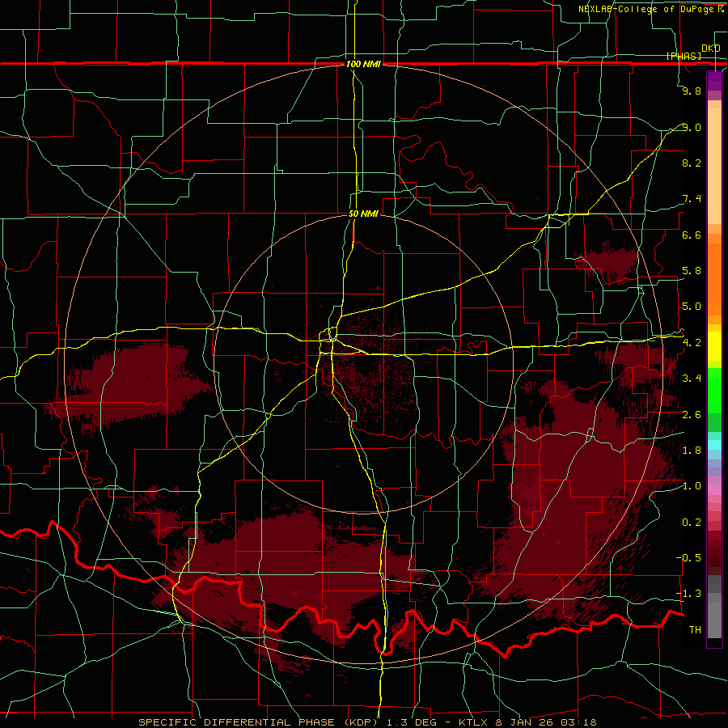Click the 4.2 legend value
This screenshot has height=728, width=728.
(692, 343)
